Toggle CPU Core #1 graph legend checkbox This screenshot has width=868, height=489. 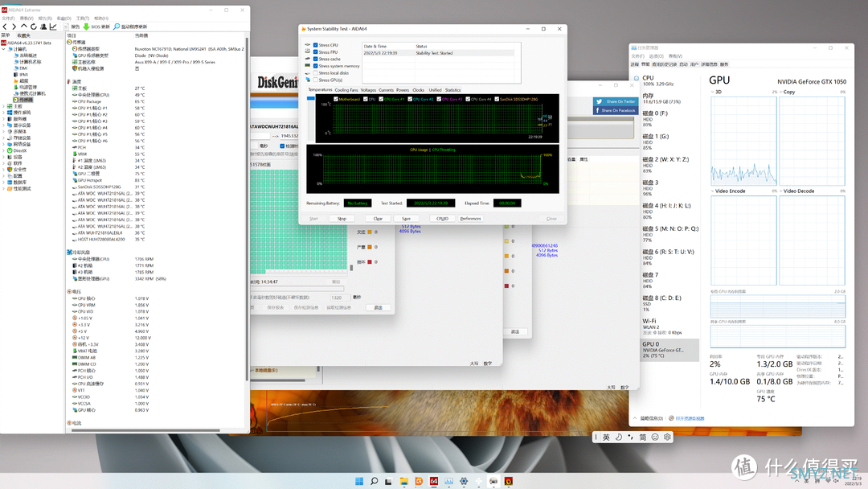(x=381, y=99)
